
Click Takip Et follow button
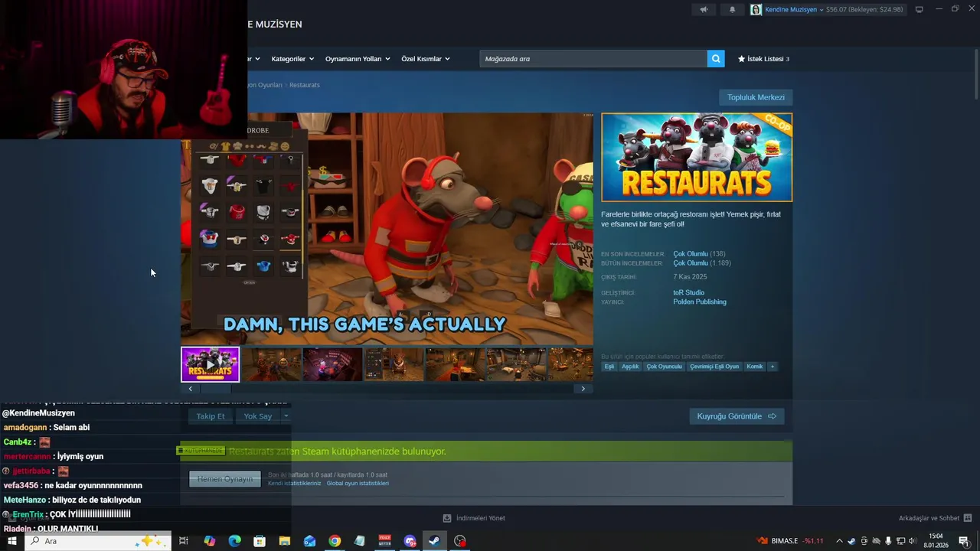click(x=211, y=416)
